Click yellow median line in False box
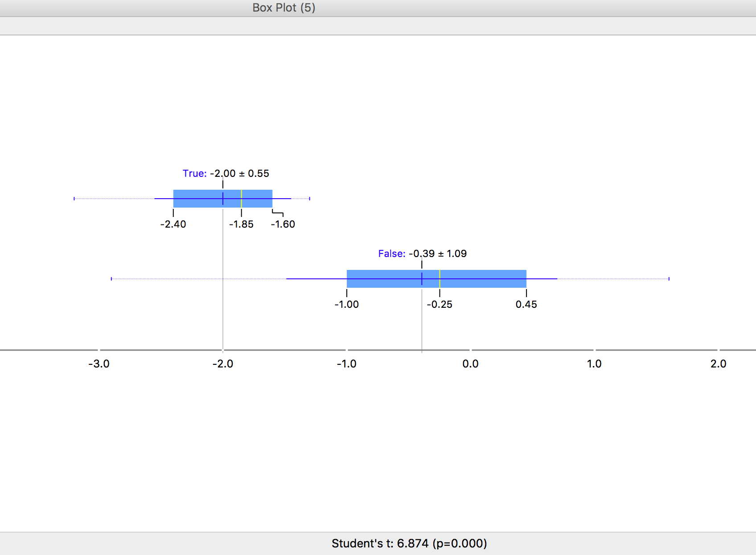The width and height of the screenshot is (756, 555). coord(440,279)
